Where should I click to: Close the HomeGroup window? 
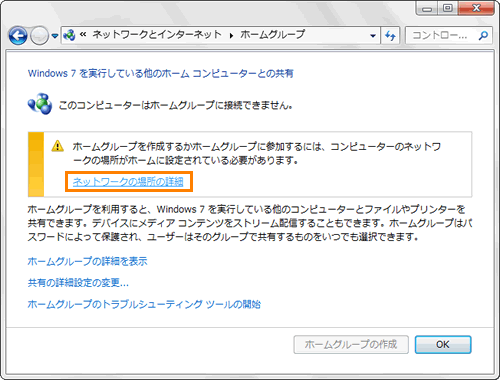coord(476,8)
